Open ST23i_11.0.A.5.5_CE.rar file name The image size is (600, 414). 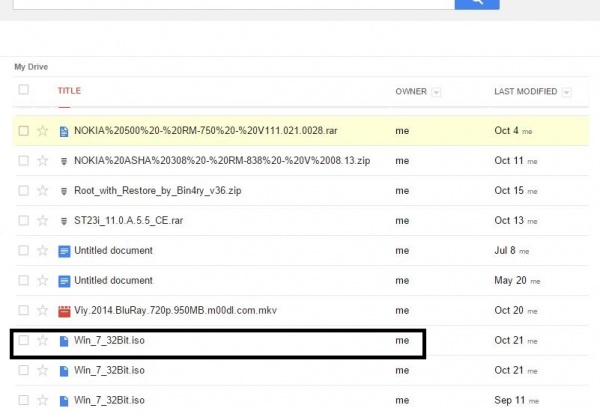point(129,221)
